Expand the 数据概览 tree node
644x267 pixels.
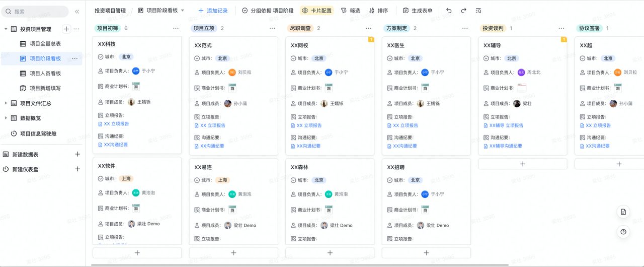pyautogui.click(x=6, y=118)
